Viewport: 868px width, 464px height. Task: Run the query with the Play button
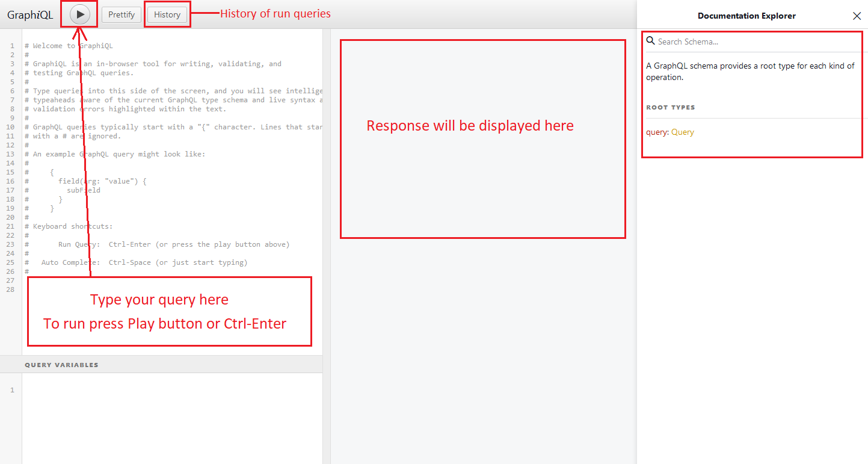coord(80,14)
